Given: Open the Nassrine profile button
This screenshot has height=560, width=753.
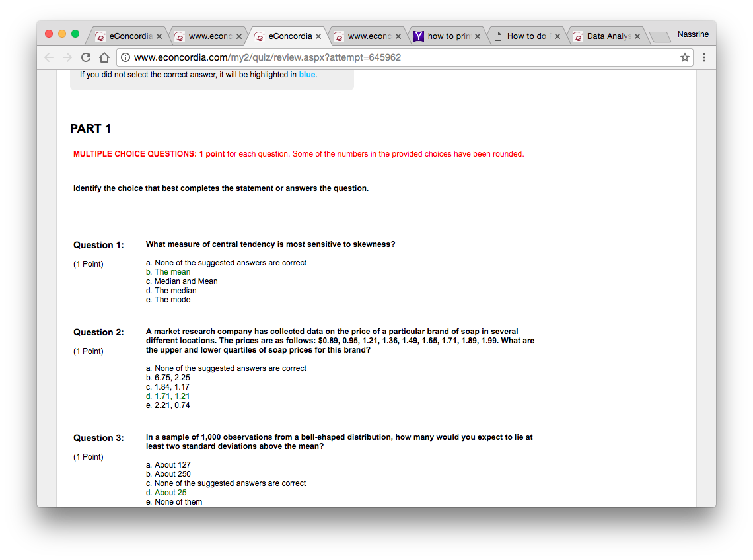Looking at the screenshot, I should (x=693, y=34).
